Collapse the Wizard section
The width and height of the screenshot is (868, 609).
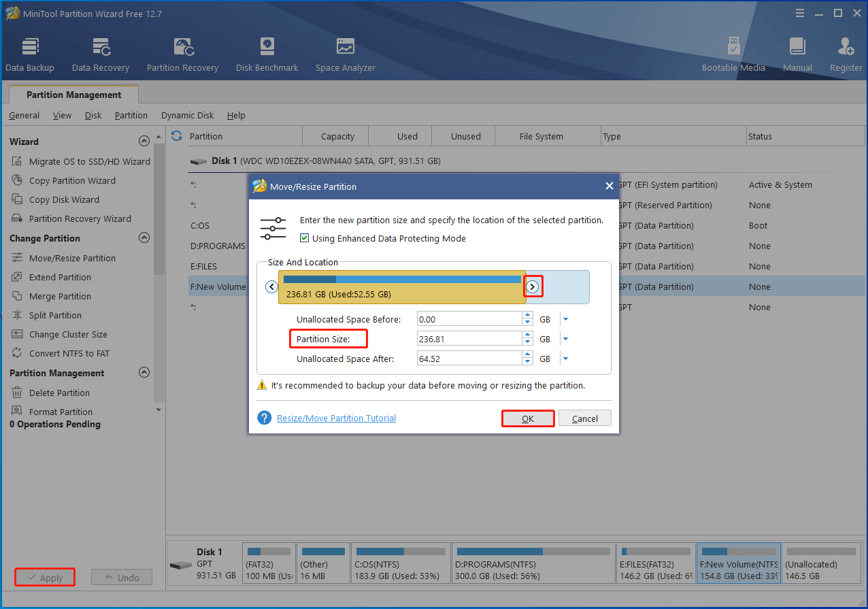coord(144,142)
